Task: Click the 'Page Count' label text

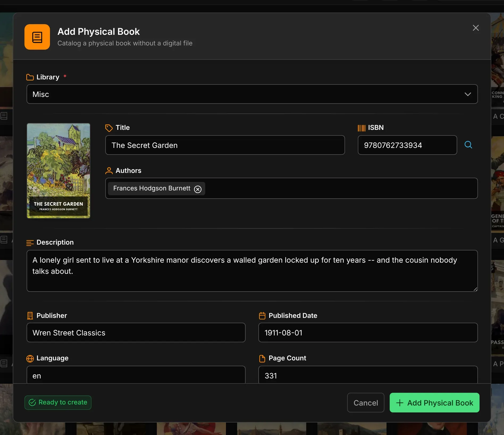Action: coord(287,358)
